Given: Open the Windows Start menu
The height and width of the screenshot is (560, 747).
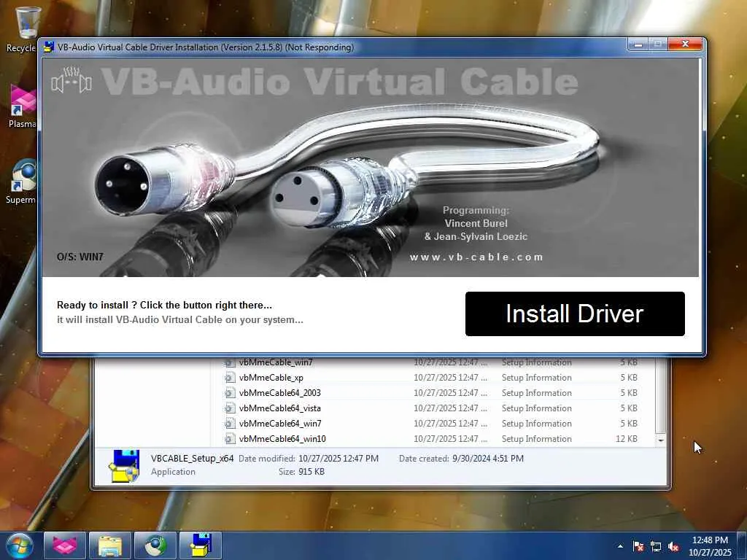Looking at the screenshot, I should (x=20, y=545).
